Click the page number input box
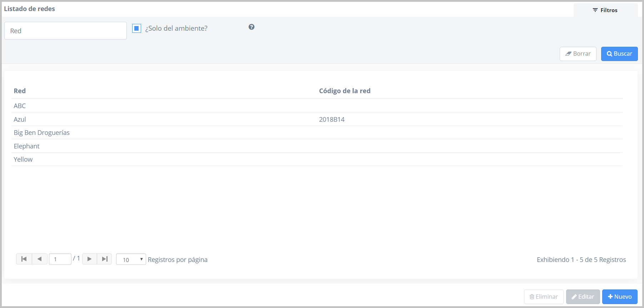644x308 pixels. (60, 259)
